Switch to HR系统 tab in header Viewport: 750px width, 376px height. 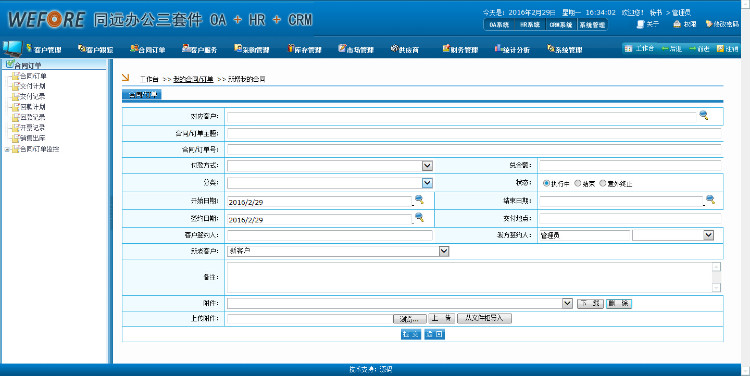pyautogui.click(x=529, y=25)
